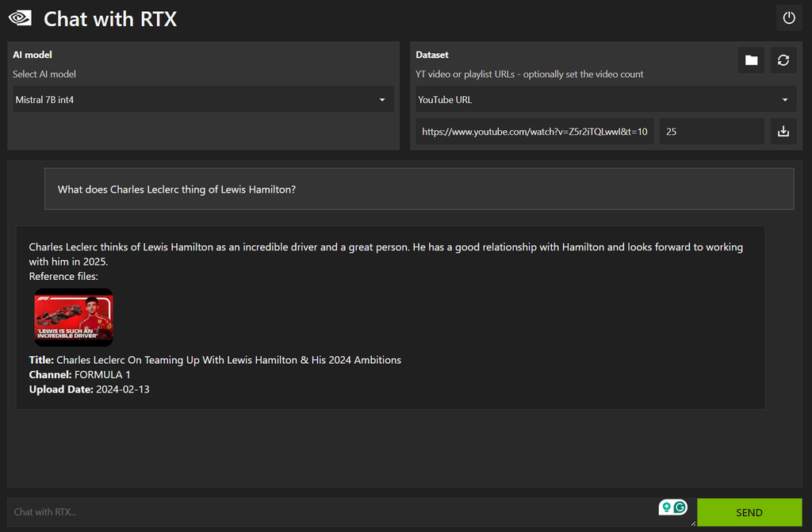The width and height of the screenshot is (812, 532).
Task: Open the folder picker for a dataset
Action: point(751,59)
